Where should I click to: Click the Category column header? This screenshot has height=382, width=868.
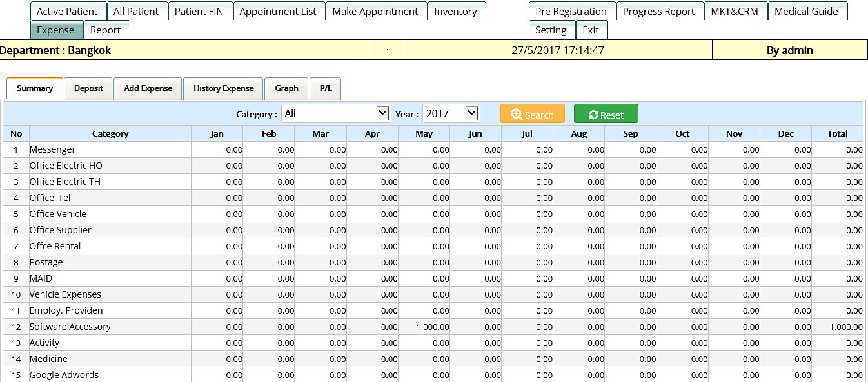(x=110, y=133)
